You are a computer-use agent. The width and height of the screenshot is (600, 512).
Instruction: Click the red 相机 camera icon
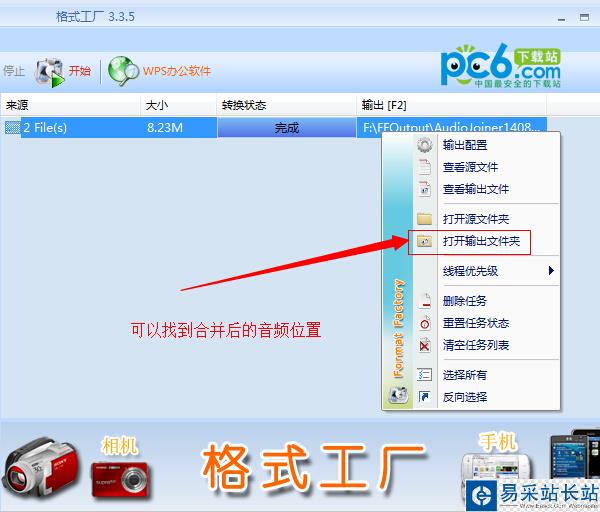pyautogui.click(x=122, y=480)
